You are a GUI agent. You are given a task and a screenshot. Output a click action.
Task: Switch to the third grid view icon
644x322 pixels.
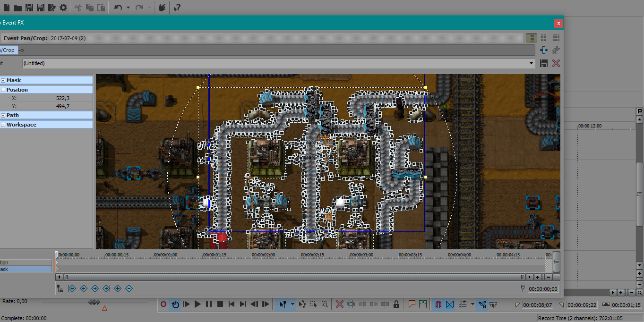click(556, 38)
